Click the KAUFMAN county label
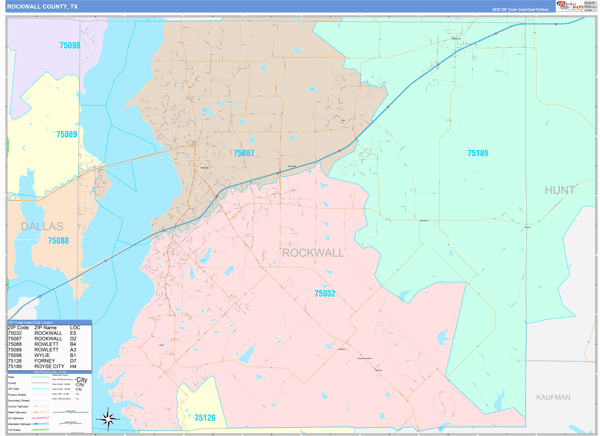This screenshot has height=436, width=600. (x=551, y=397)
